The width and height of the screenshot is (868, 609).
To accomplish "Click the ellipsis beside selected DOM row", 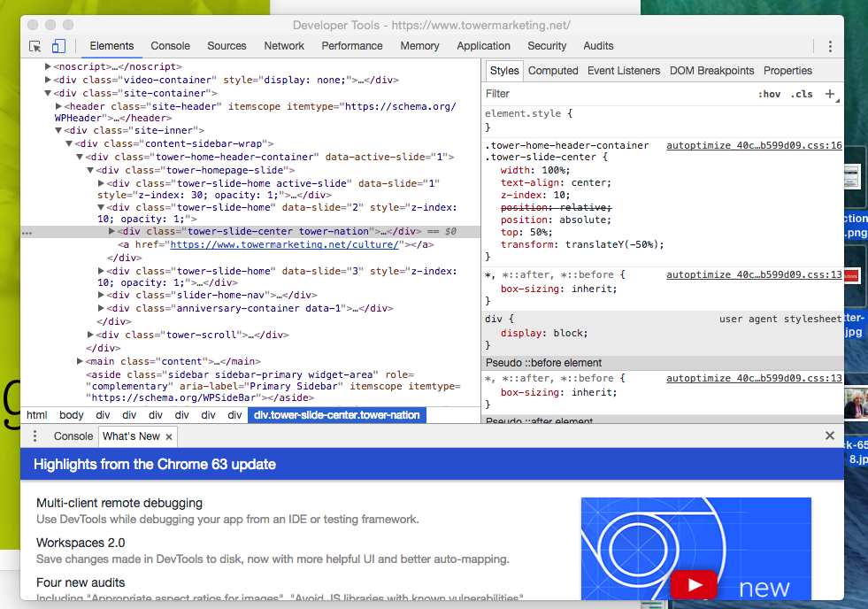I will tap(27, 233).
